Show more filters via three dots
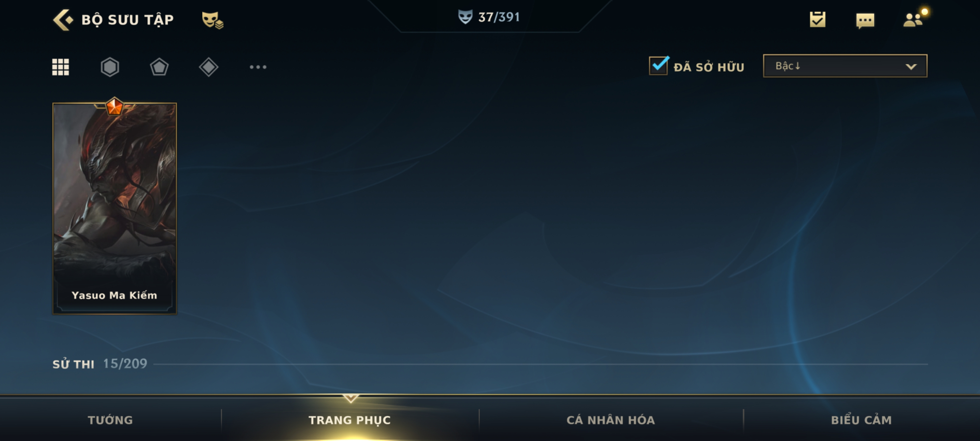The width and height of the screenshot is (980, 441). [x=258, y=67]
